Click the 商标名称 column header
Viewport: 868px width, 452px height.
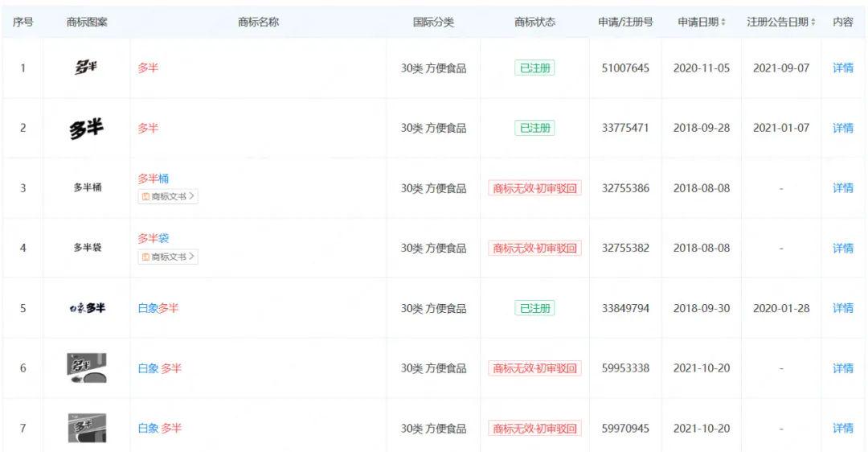[258, 23]
